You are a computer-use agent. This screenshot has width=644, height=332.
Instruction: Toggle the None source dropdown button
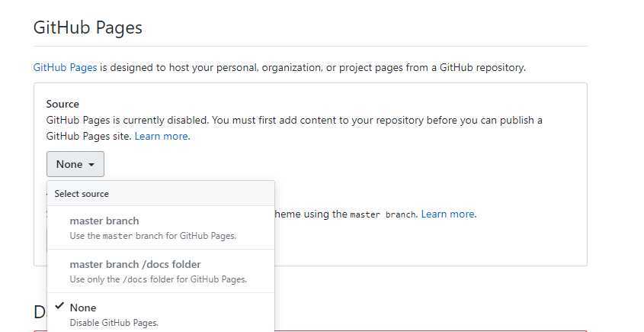[x=75, y=164]
